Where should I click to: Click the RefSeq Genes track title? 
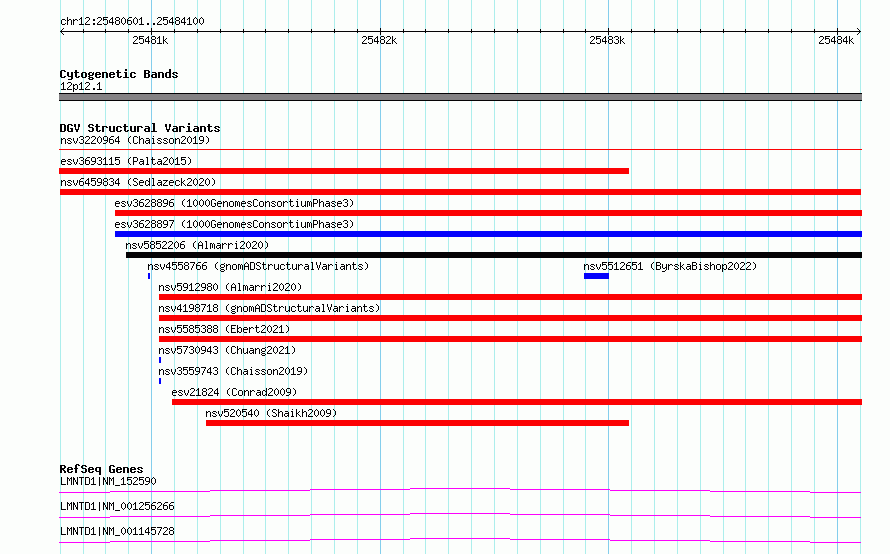[101, 469]
